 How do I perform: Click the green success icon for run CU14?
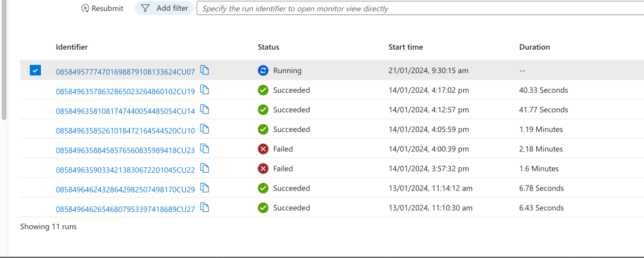tap(263, 110)
